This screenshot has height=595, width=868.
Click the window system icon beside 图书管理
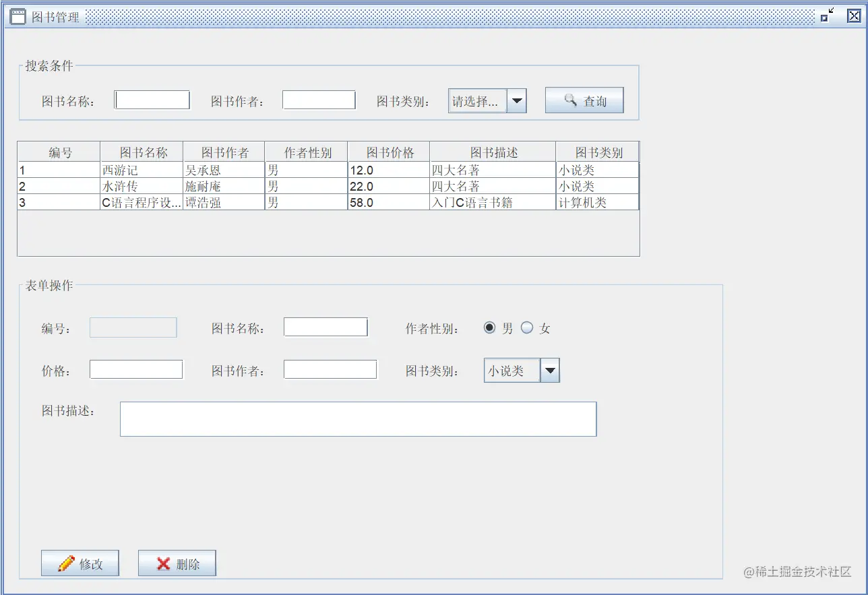point(18,17)
